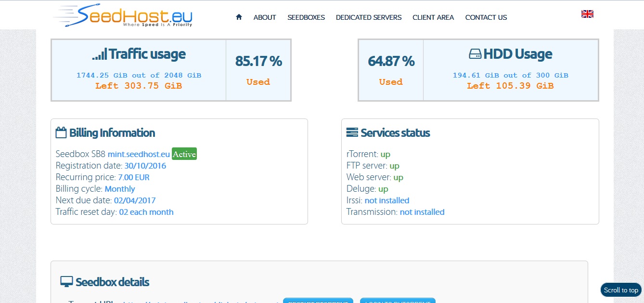Click the 85.17 % traffic used value
The image size is (644, 303).
click(x=258, y=61)
